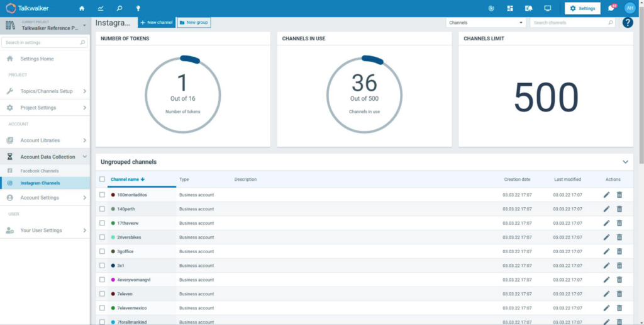Open the dashboards grid icon in top bar
The height and width of the screenshot is (325, 644).
[510, 8]
